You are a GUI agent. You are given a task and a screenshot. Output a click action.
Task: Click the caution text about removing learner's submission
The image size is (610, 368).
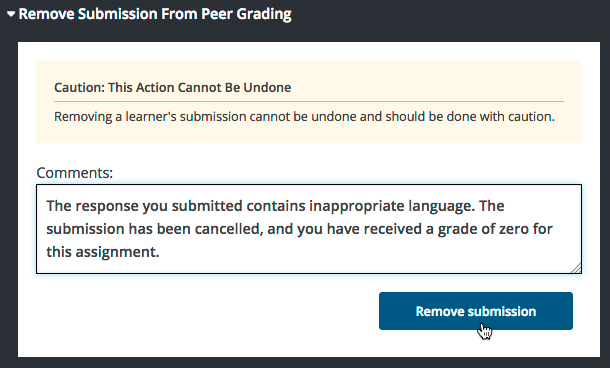coord(304,116)
